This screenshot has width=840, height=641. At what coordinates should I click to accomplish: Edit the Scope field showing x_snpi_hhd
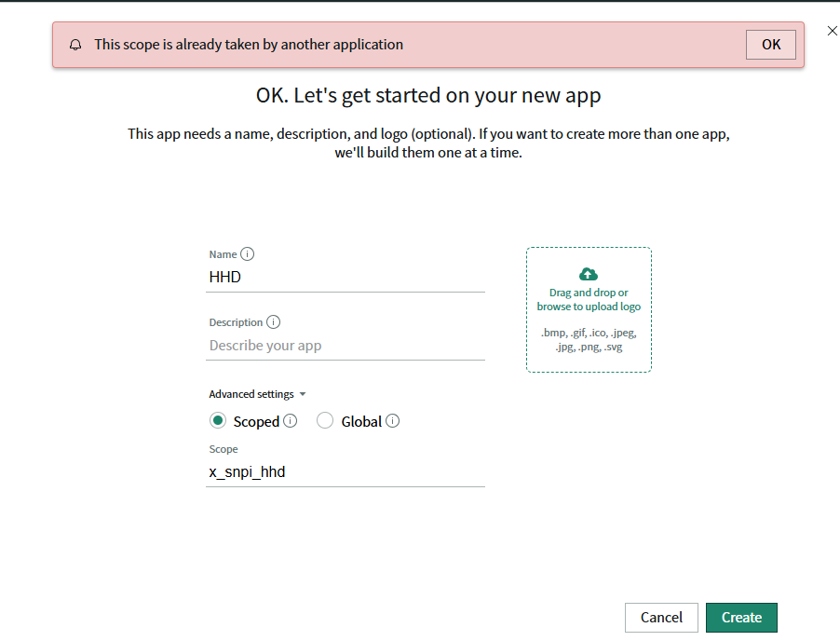[345, 472]
